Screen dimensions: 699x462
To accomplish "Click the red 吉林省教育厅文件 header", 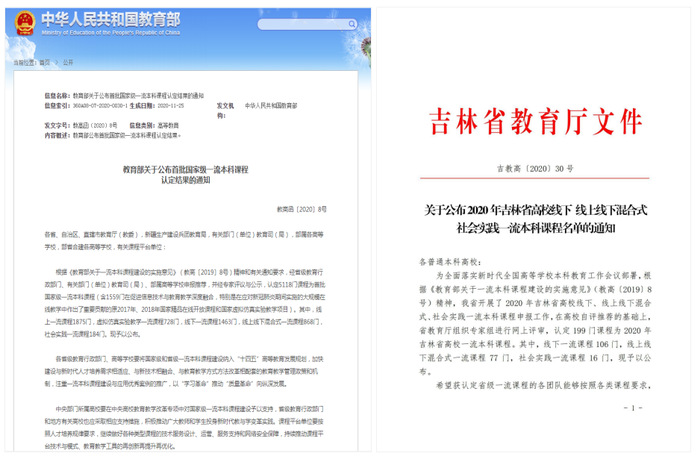I will click(535, 122).
